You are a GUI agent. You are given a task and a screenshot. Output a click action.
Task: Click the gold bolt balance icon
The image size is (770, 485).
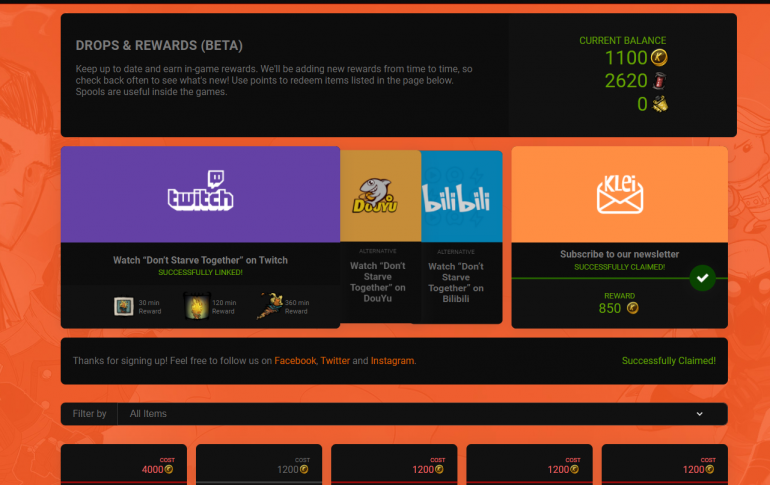[x=660, y=104]
